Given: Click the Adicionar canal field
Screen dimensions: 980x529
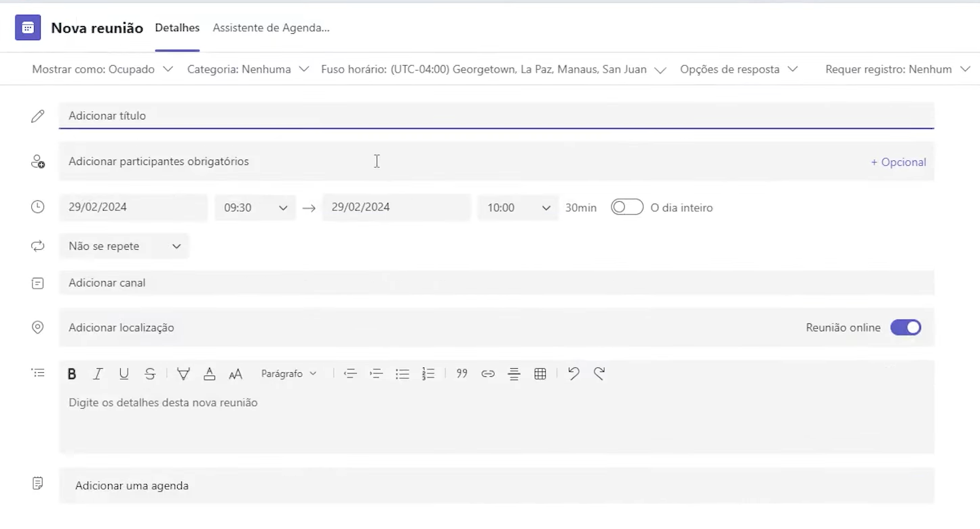Looking at the screenshot, I should [497, 282].
